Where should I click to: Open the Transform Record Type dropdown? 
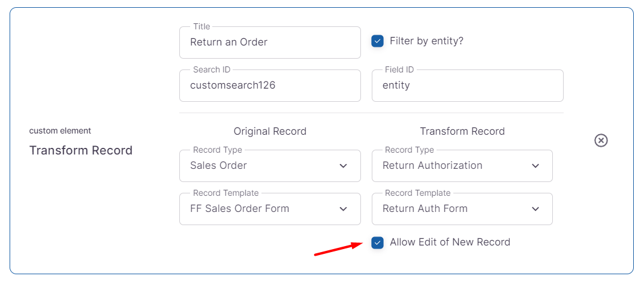456,166
